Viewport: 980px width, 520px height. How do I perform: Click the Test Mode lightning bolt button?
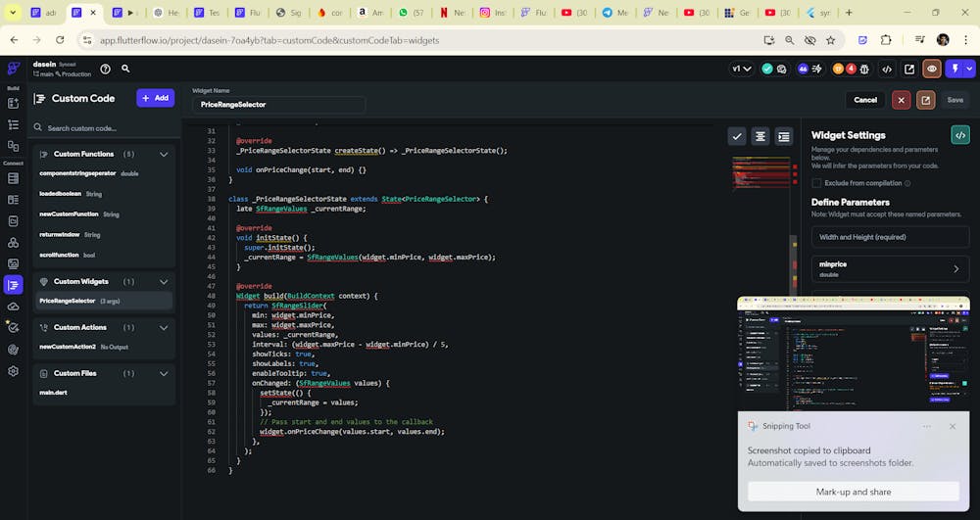click(x=955, y=69)
